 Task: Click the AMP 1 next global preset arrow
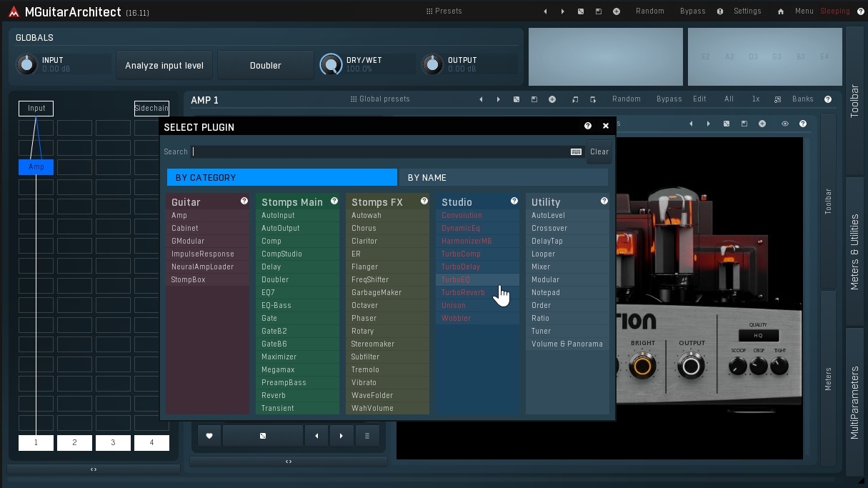coord(499,99)
